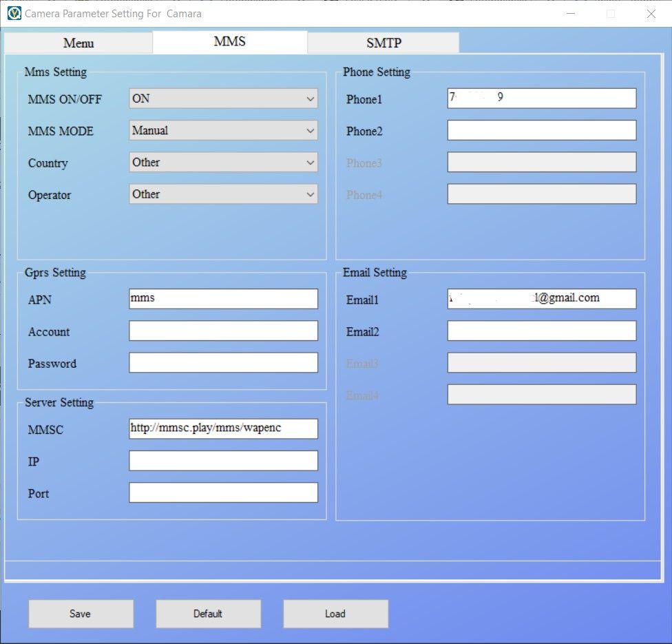Open the Country dropdown
Screen dimensions: 672x644
click(223, 162)
